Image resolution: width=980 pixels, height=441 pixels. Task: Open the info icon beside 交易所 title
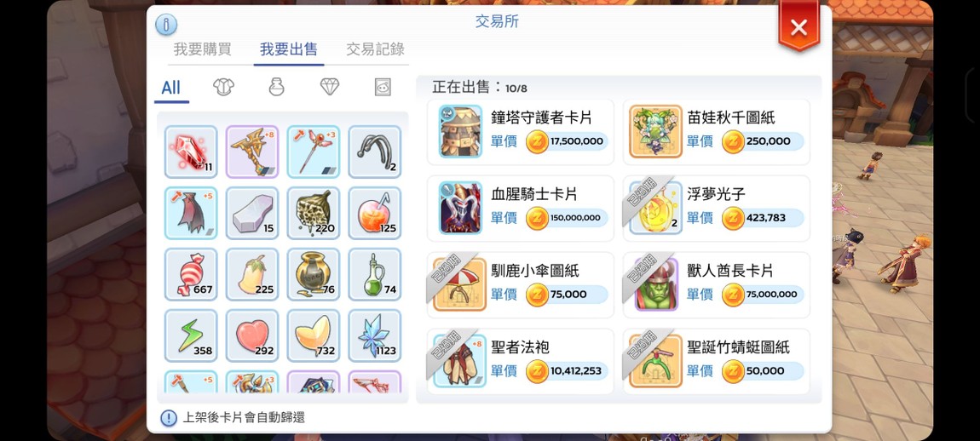[x=165, y=25]
